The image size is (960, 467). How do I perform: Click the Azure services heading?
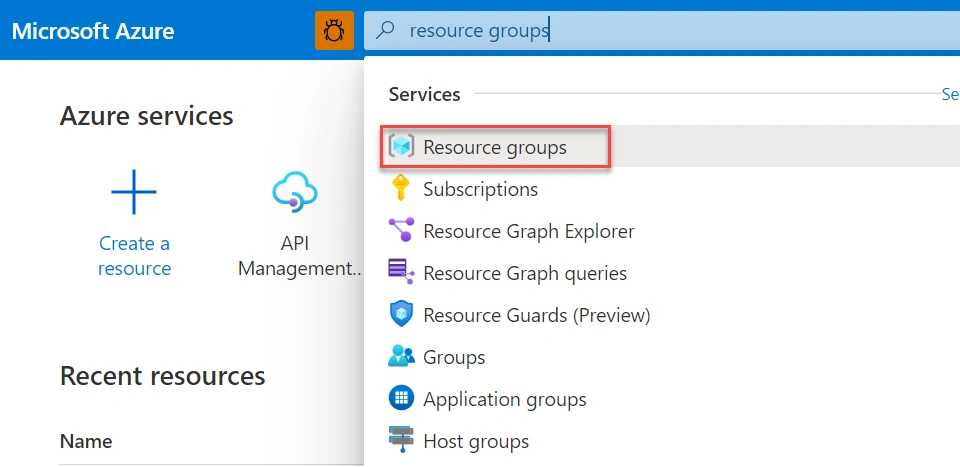pyautogui.click(x=146, y=115)
